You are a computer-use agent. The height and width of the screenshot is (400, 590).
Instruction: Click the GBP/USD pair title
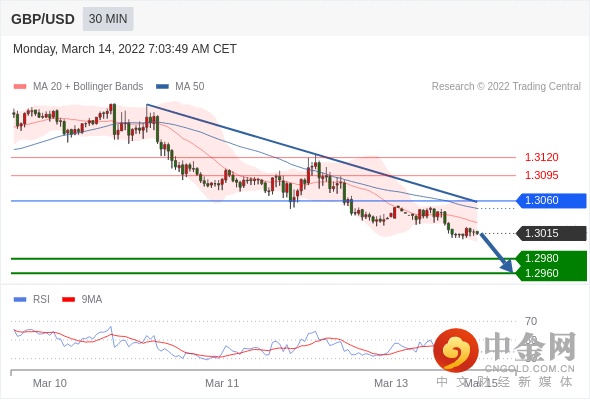(x=43, y=19)
